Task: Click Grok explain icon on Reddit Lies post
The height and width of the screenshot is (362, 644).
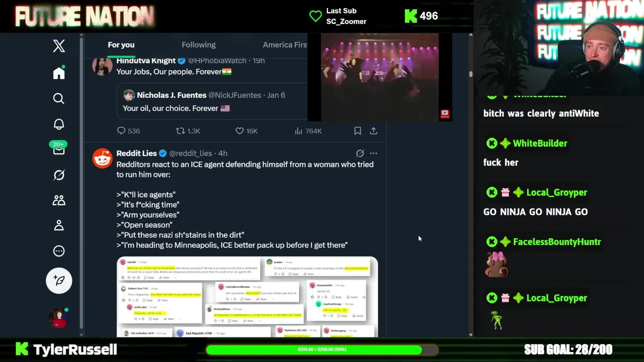Action: click(x=360, y=153)
